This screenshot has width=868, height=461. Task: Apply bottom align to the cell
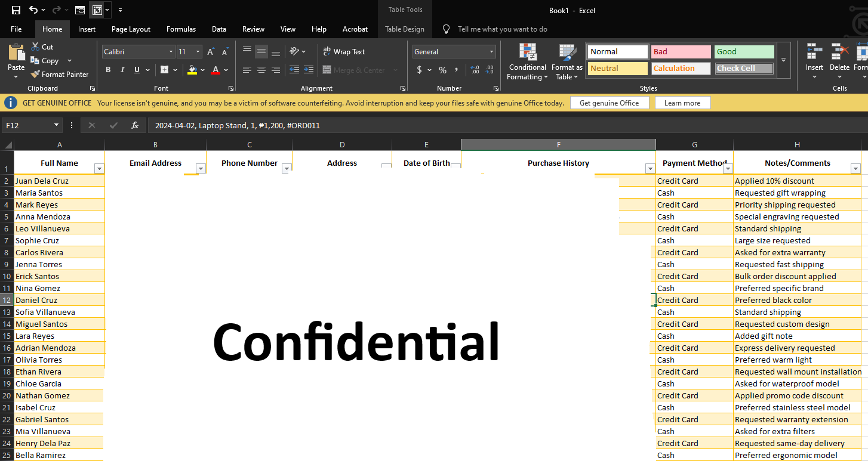[276, 51]
